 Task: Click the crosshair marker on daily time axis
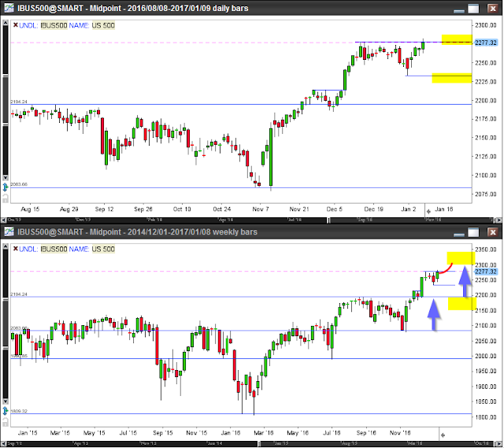pos(428,212)
